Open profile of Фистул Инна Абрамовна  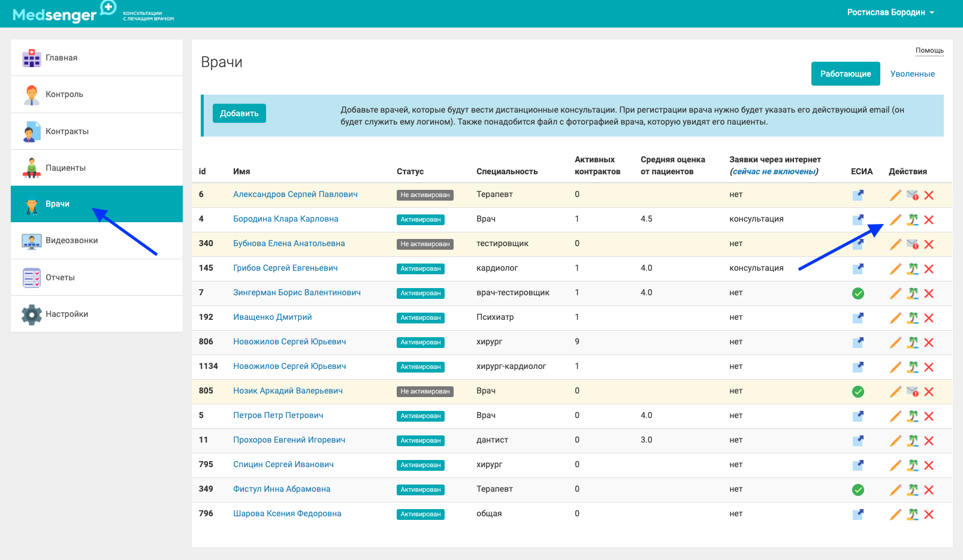(282, 489)
